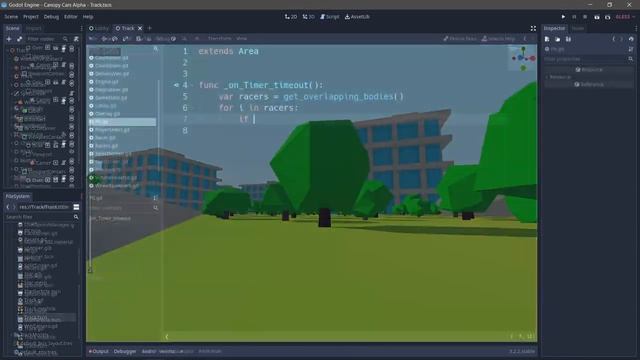The height and width of the screenshot is (360, 640).
Task: Select the Move mode tool
Action: 105,38
